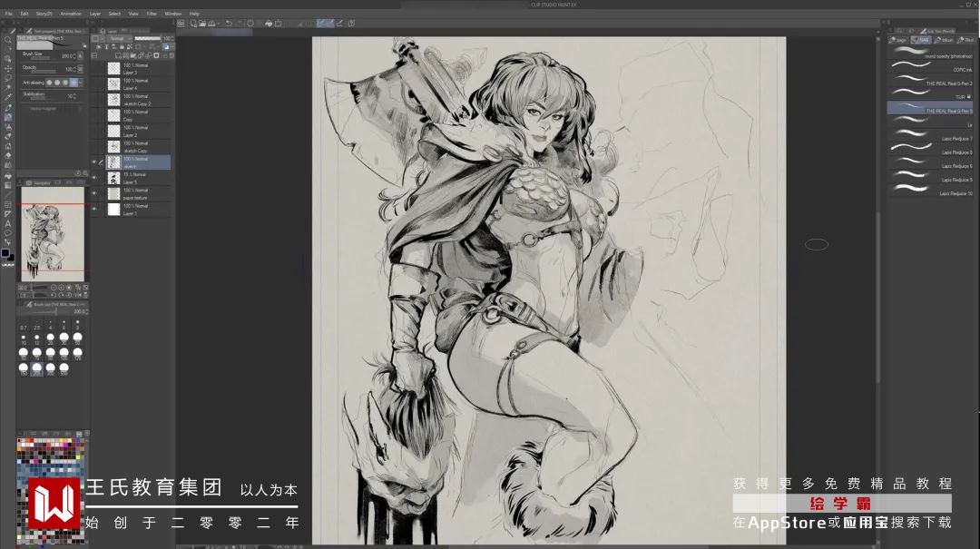Select first anti-aliasing option (none)
This screenshot has width=980, height=549.
(x=49, y=83)
